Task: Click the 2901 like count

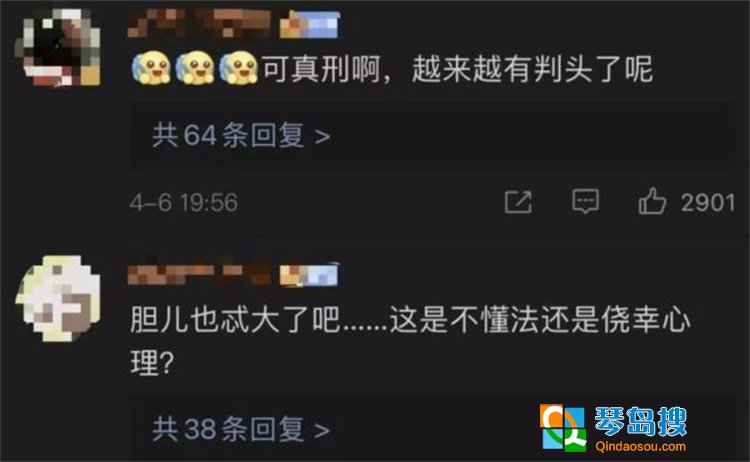Action: tap(708, 203)
